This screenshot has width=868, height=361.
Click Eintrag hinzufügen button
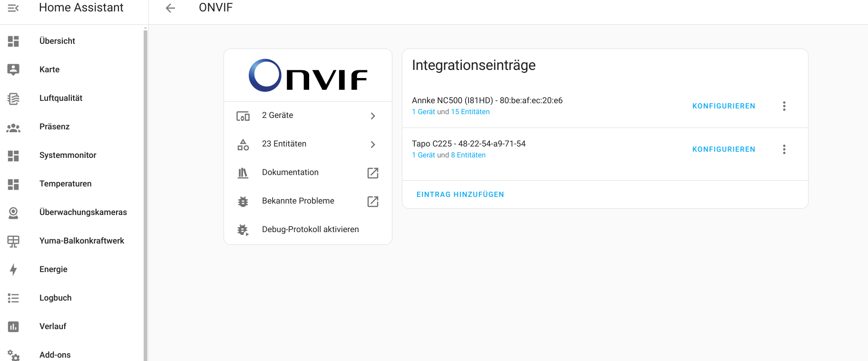point(460,195)
